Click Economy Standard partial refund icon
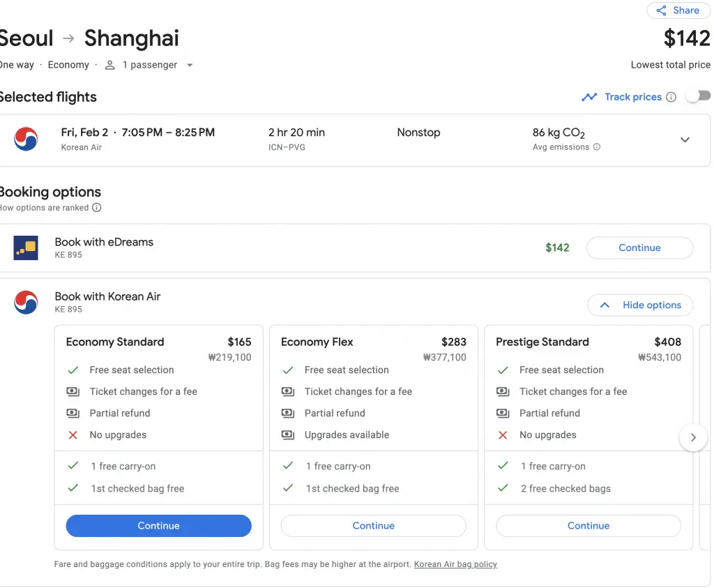 [73, 413]
